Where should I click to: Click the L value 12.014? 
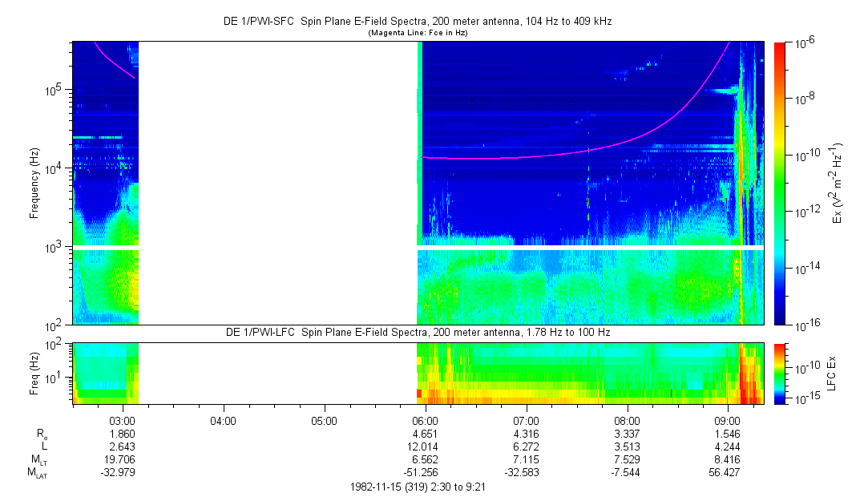(x=425, y=446)
